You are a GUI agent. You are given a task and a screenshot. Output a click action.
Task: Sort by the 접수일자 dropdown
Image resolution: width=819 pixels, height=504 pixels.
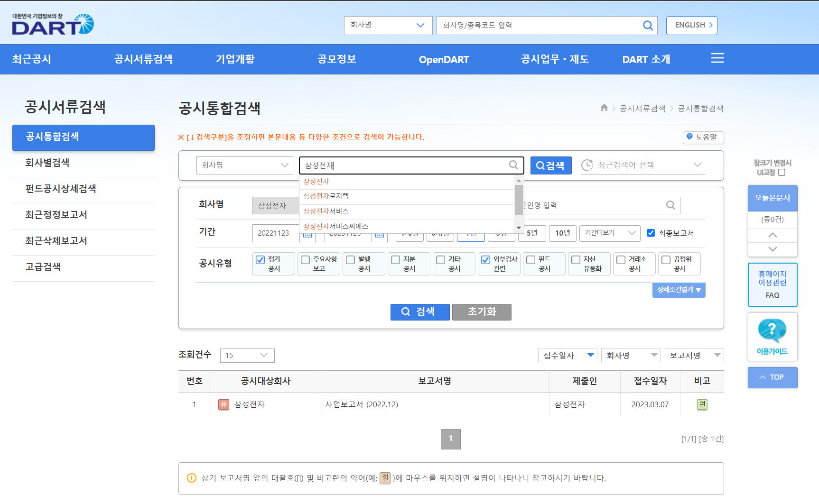(568, 355)
